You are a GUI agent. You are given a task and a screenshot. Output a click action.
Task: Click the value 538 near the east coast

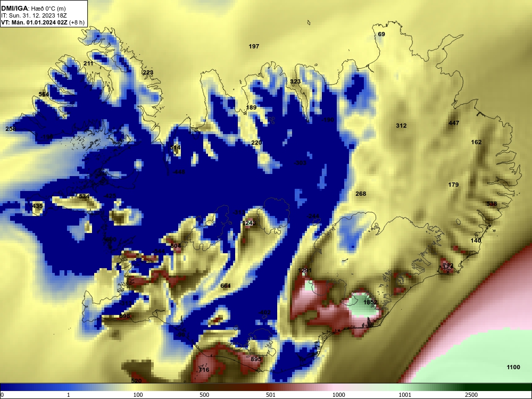point(491,204)
